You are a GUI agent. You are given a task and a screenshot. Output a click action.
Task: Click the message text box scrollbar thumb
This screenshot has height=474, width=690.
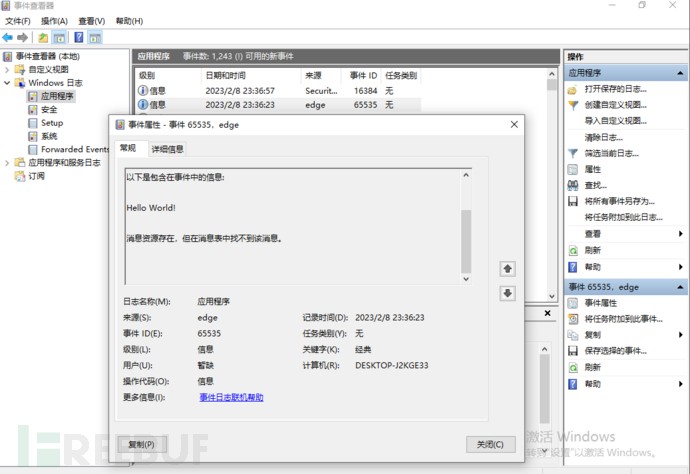pos(466,241)
